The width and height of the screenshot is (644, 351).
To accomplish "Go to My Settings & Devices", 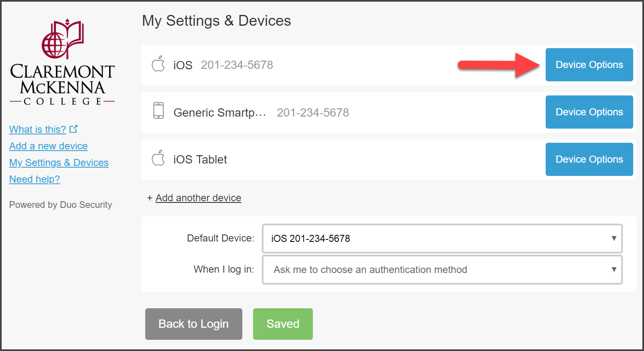I will click(x=59, y=162).
